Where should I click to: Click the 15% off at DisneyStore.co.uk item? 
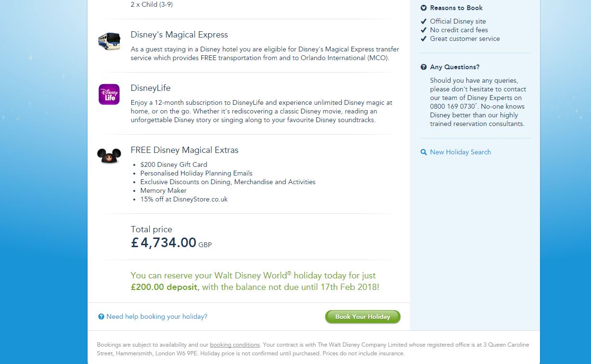coord(184,199)
